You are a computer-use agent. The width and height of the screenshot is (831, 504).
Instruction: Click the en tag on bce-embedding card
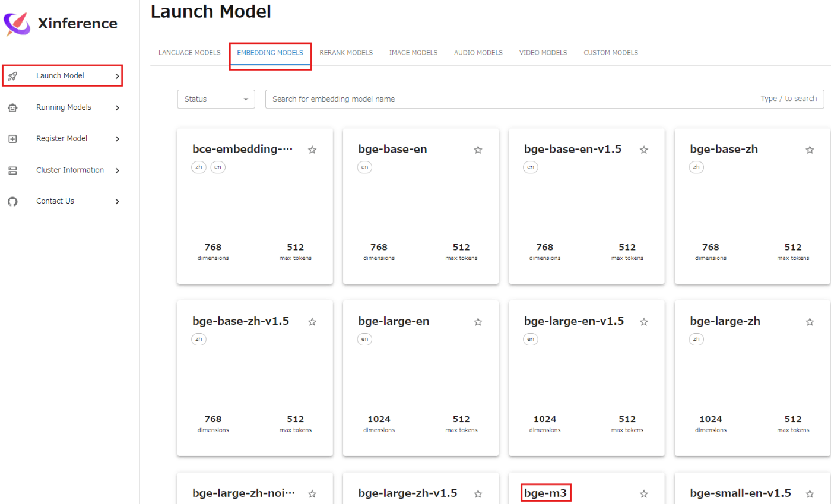pos(218,167)
